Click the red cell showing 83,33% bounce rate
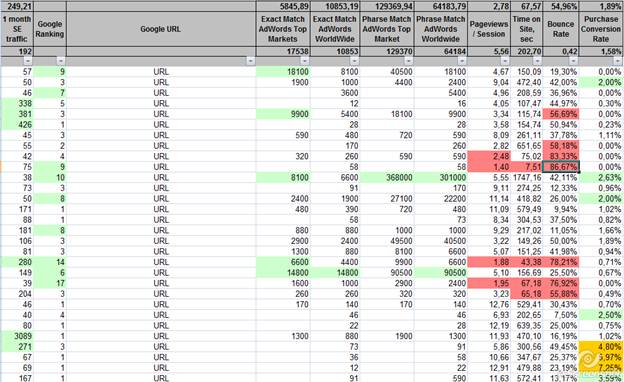The image size is (624, 382). tap(561, 156)
